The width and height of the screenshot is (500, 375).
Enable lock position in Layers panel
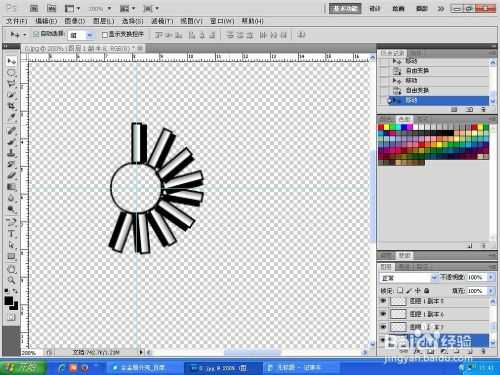[418, 291]
